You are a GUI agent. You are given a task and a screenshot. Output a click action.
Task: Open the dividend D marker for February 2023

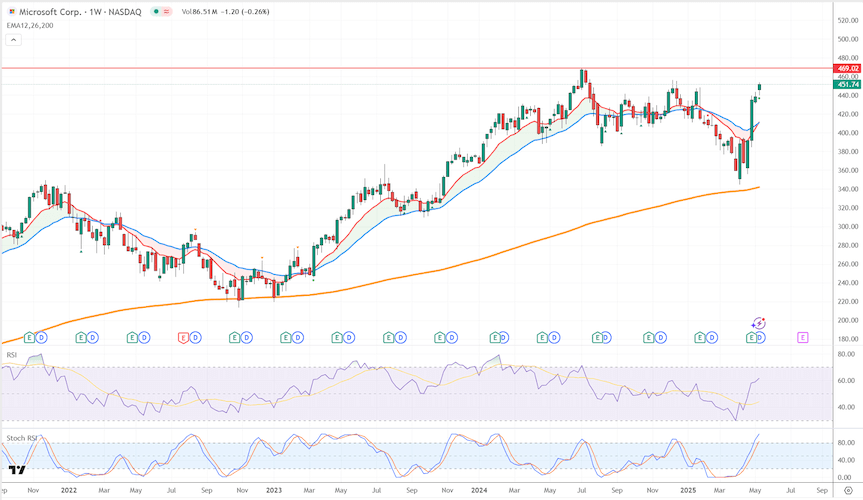(298, 338)
